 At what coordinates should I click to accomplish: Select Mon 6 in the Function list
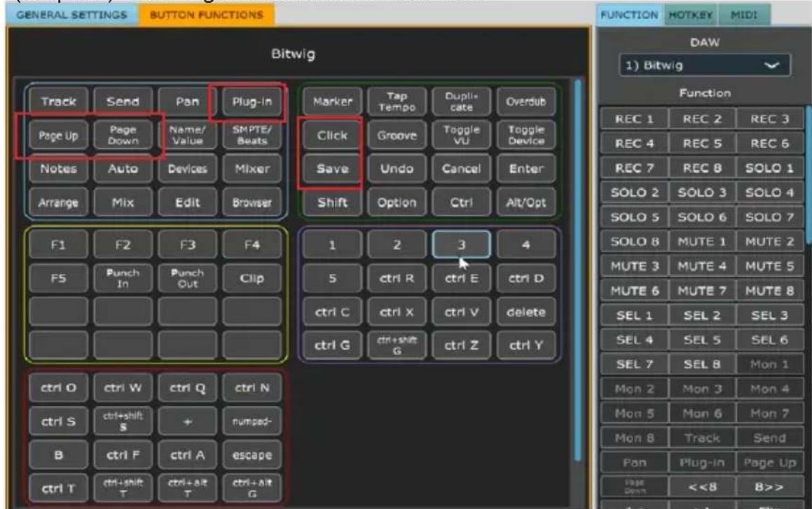pos(702,414)
